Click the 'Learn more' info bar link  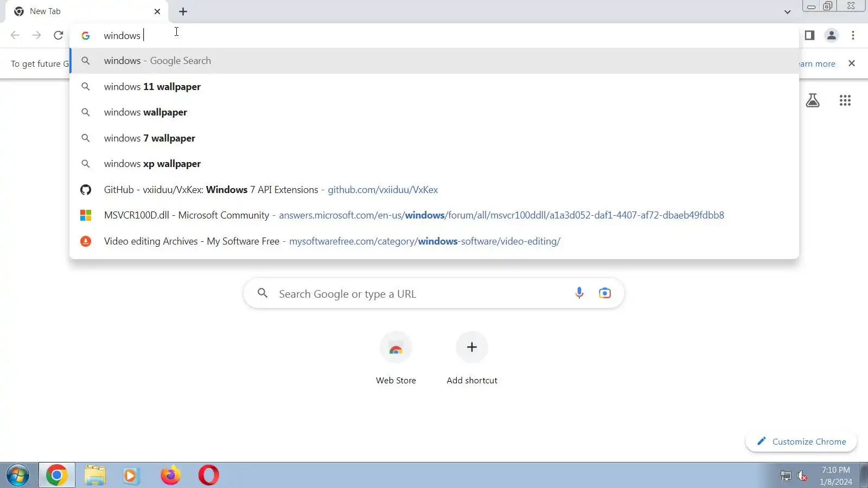pos(817,64)
